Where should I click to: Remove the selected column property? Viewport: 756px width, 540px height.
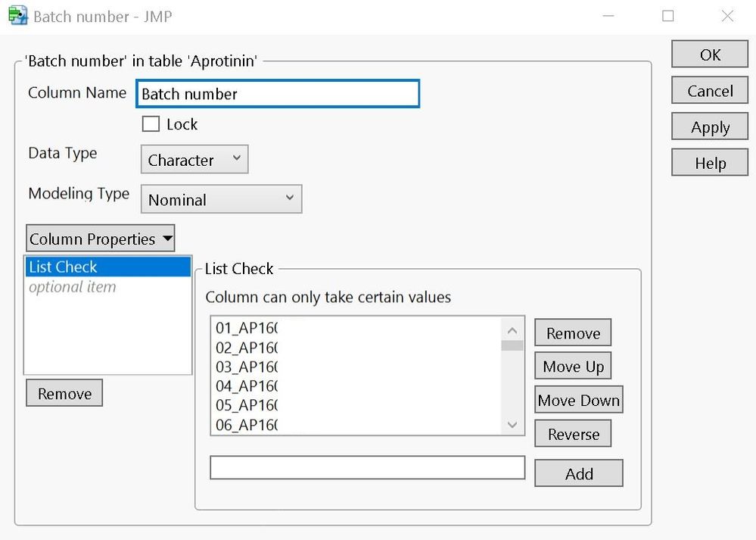[64, 394]
